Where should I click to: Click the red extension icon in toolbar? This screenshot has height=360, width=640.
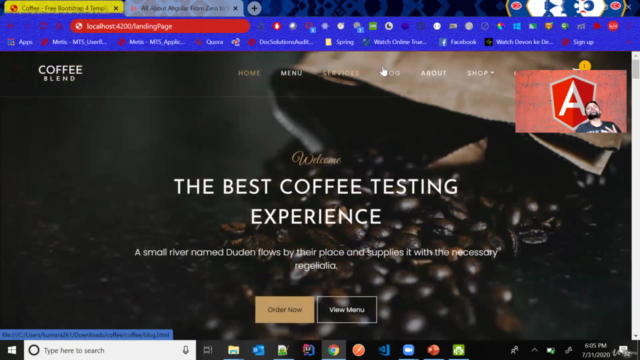[x=277, y=26]
